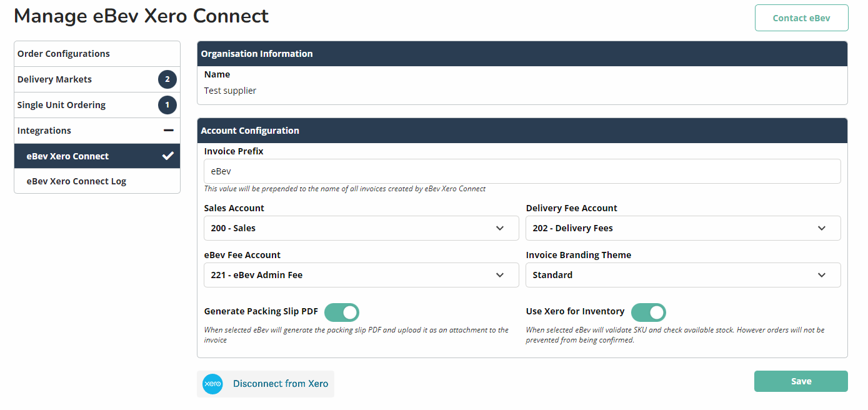This screenshot has width=868, height=410.
Task: Click the checkmark icon on eBev Xero Connect
Action: 167,156
